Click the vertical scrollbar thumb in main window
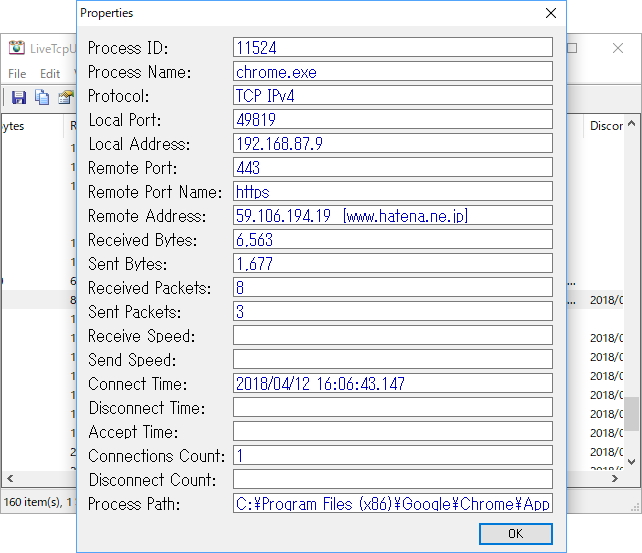The width and height of the screenshot is (642, 553). pyautogui.click(x=632, y=413)
